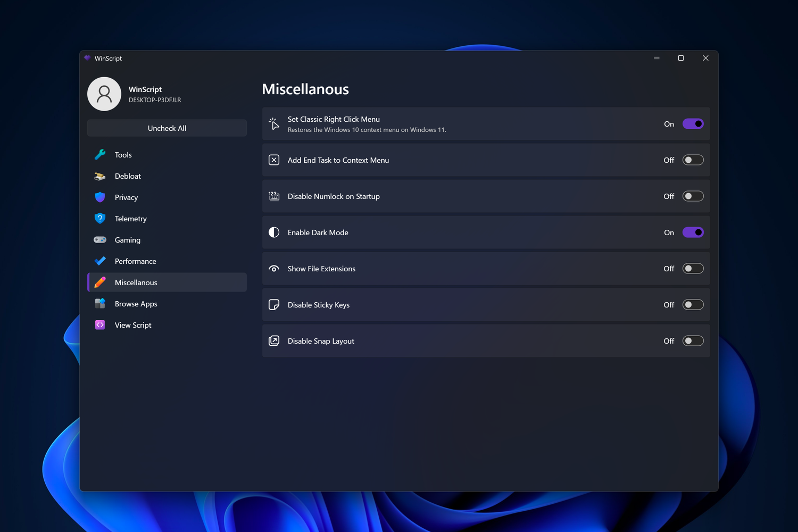The height and width of the screenshot is (532, 798).
Task: Close the WinScript window
Action: 705,58
